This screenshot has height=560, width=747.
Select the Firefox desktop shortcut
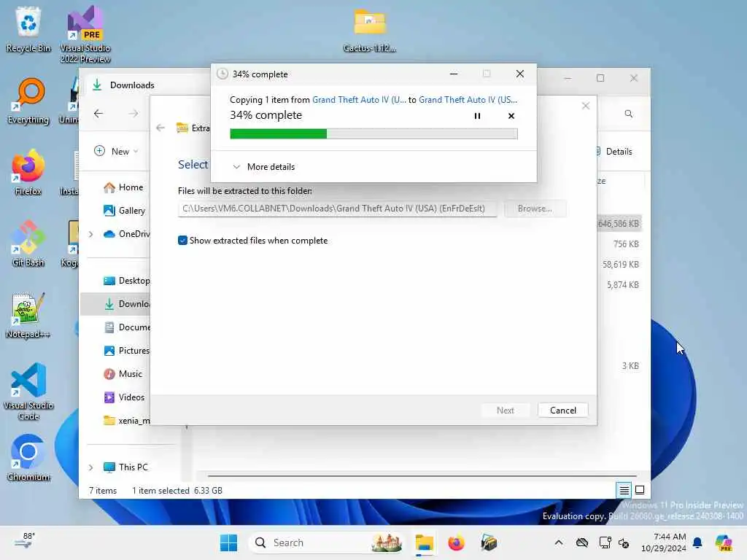coord(28,172)
